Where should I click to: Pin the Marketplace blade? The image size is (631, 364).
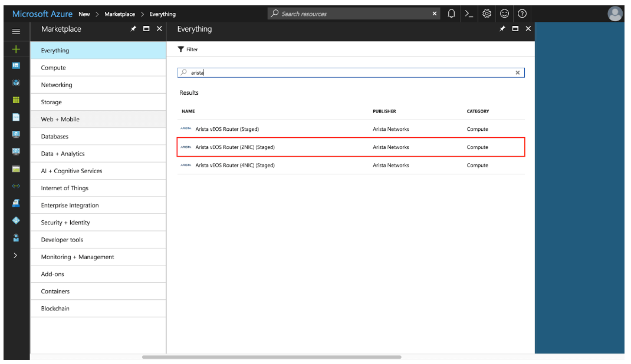pyautogui.click(x=133, y=28)
